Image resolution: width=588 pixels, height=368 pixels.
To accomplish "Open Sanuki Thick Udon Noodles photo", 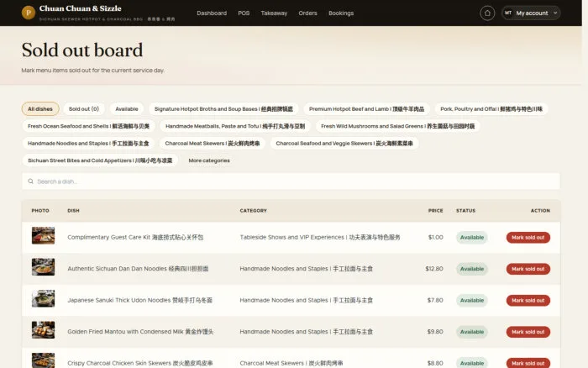I will tap(43, 298).
